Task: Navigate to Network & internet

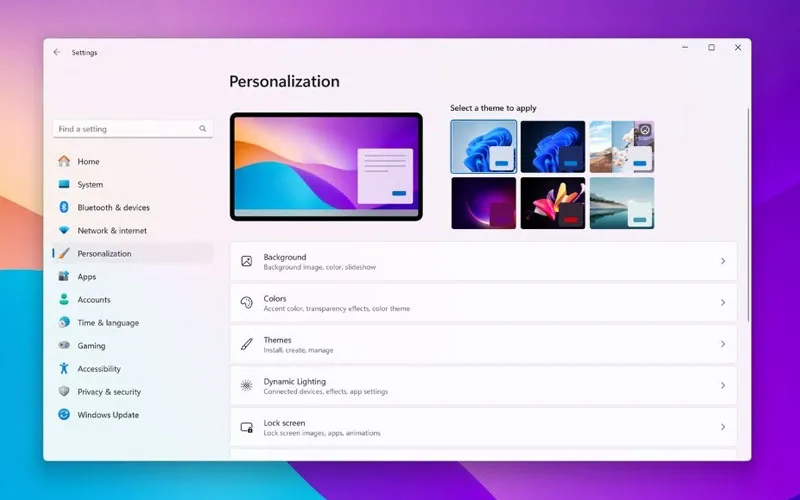Action: point(133,230)
